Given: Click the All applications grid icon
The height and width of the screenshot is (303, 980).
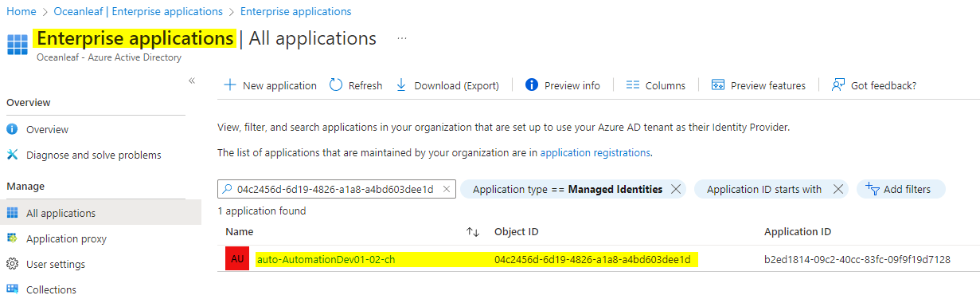Looking at the screenshot, I should (x=12, y=213).
